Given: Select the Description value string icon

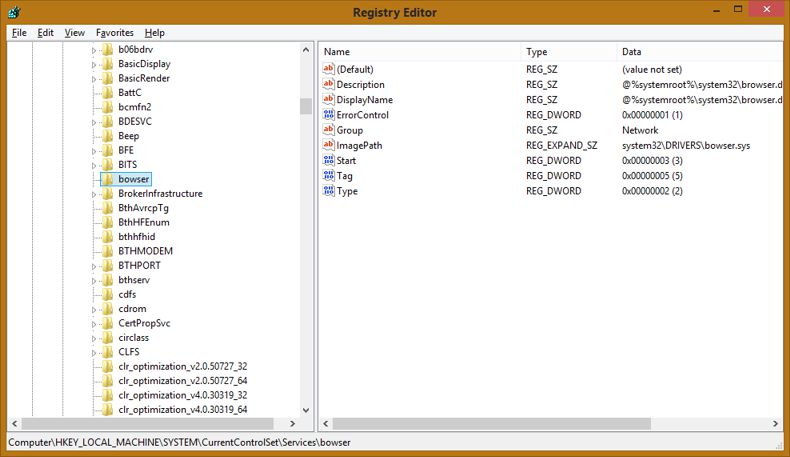Looking at the screenshot, I should pos(328,84).
